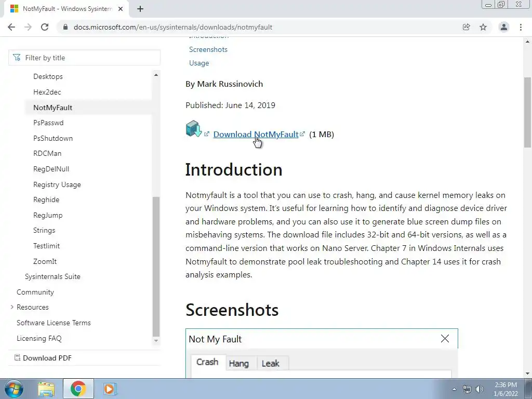
Task: Jump to the Screenshots section link
Action: tap(208, 49)
